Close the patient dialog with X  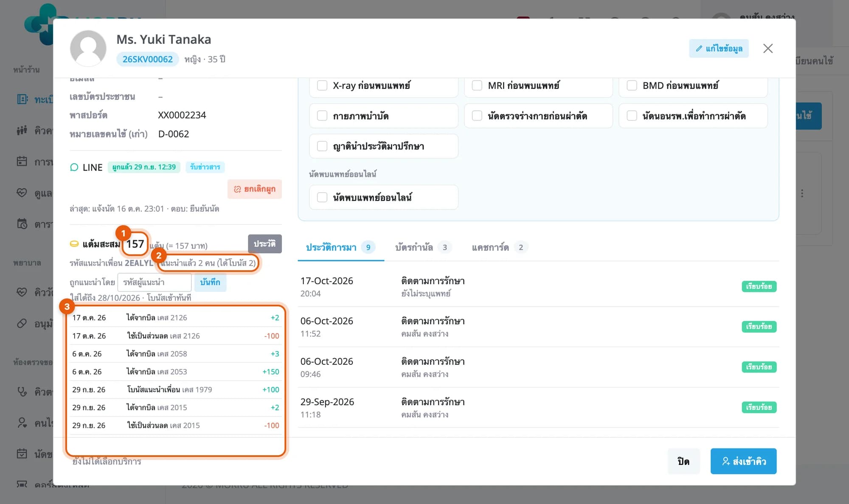click(x=768, y=48)
